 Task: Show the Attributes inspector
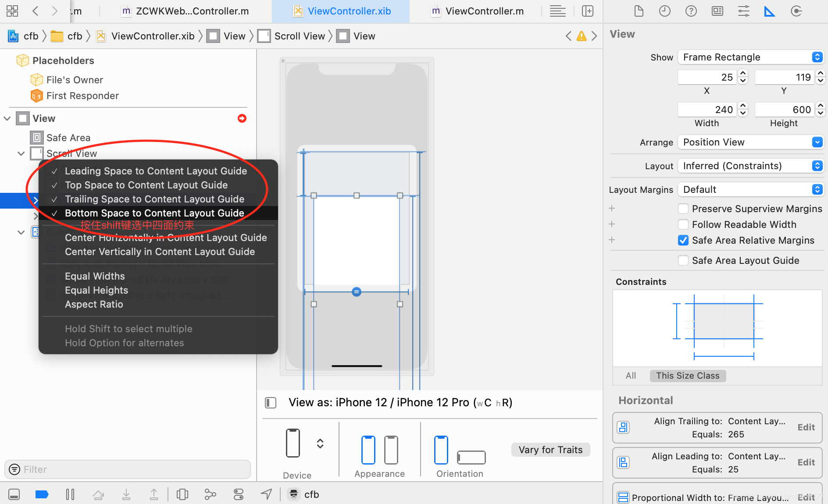744,11
